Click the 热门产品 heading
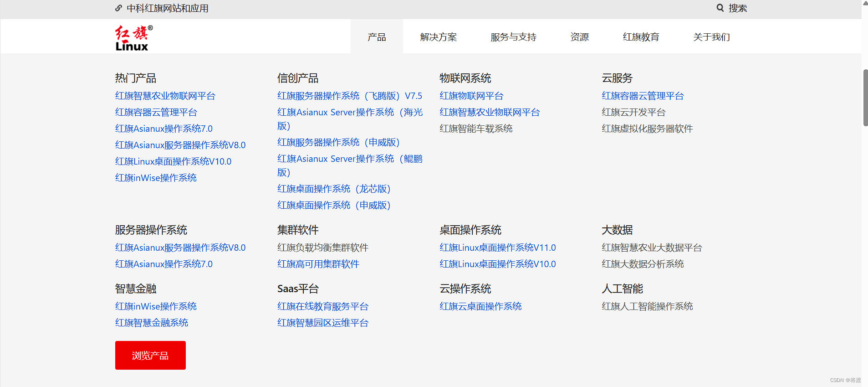The height and width of the screenshot is (387, 868). point(136,78)
